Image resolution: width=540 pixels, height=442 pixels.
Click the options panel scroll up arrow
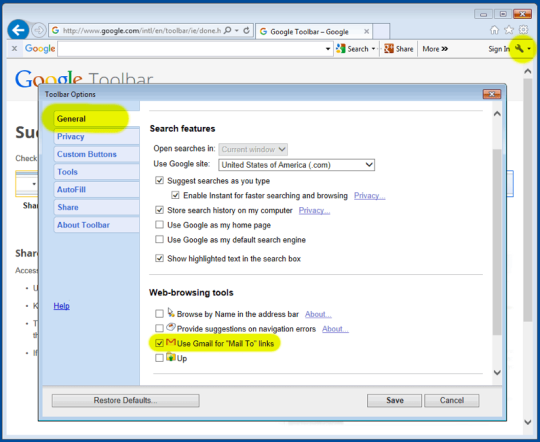[x=497, y=114]
